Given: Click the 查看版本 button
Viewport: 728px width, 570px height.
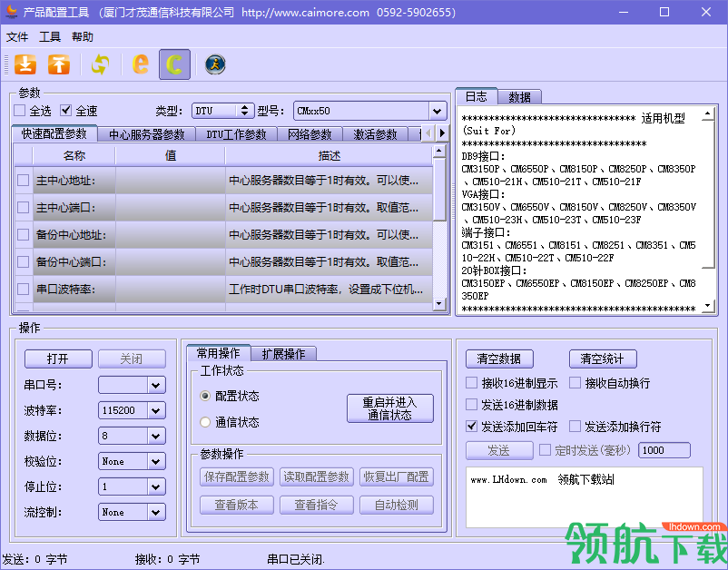Looking at the screenshot, I should pos(237,505).
